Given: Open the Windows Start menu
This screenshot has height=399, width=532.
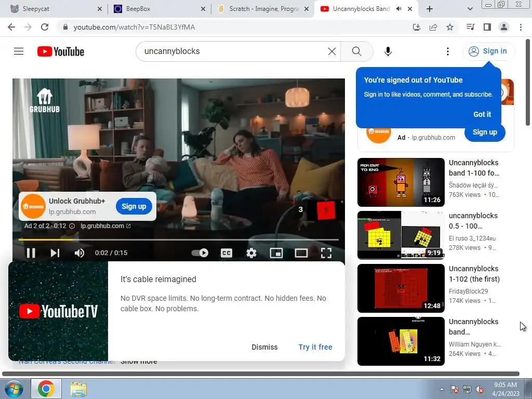Looking at the screenshot, I should [x=14, y=389].
